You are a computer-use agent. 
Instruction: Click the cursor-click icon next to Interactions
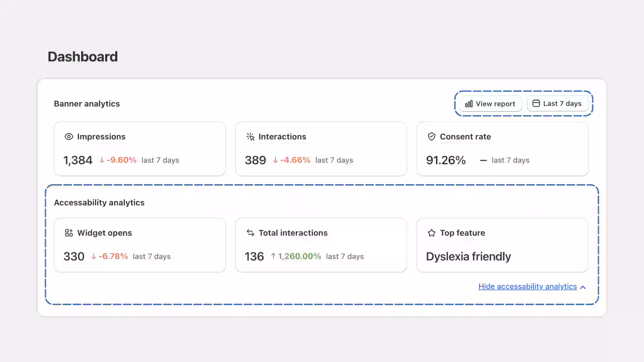point(250,137)
